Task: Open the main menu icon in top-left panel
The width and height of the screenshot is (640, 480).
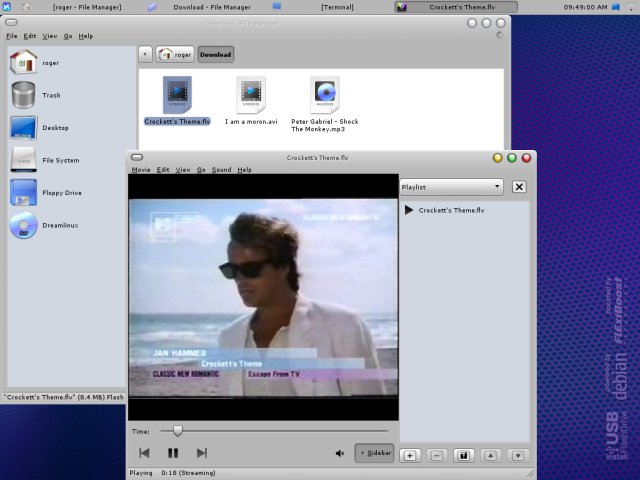Action: coord(7,7)
